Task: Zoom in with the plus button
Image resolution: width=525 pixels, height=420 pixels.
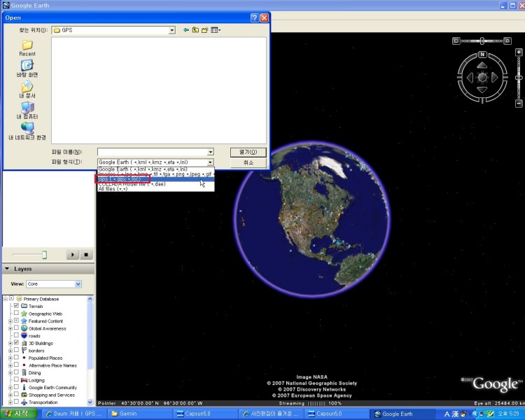Action: tap(519, 52)
